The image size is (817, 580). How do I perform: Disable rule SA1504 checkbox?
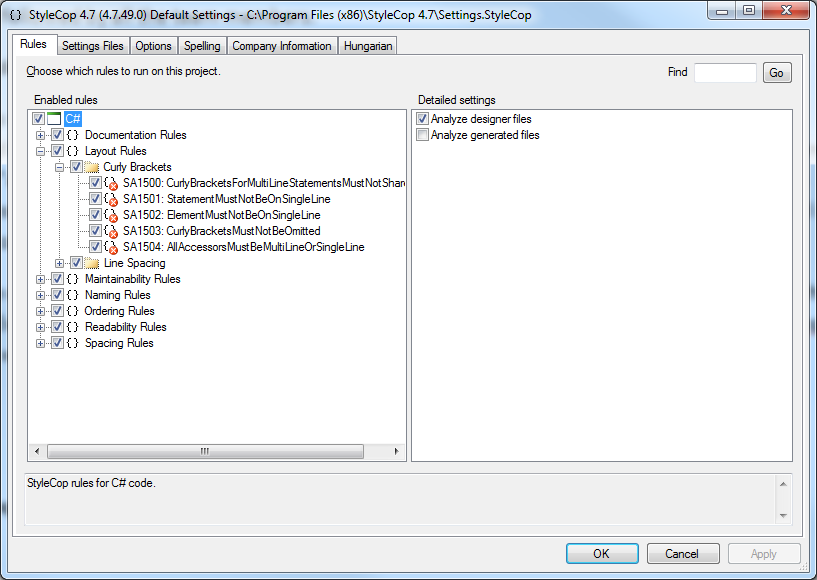[95, 246]
